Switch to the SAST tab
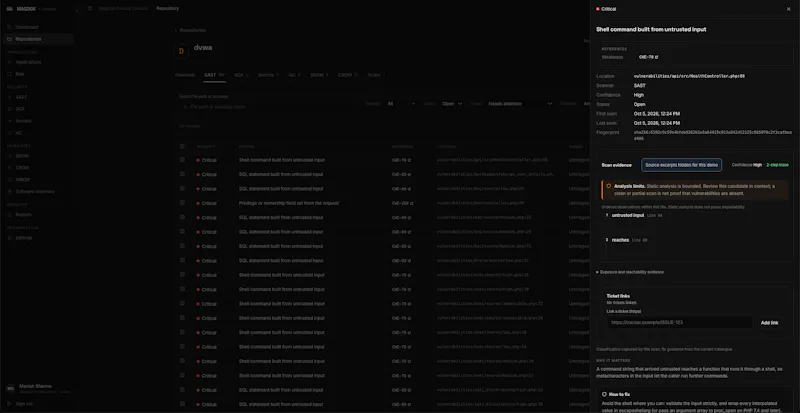 (214, 75)
